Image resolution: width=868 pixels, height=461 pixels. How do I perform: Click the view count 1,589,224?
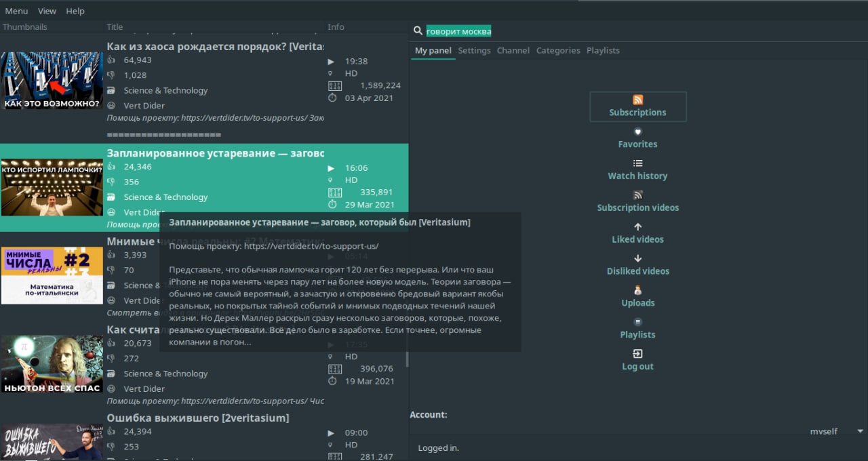point(380,85)
